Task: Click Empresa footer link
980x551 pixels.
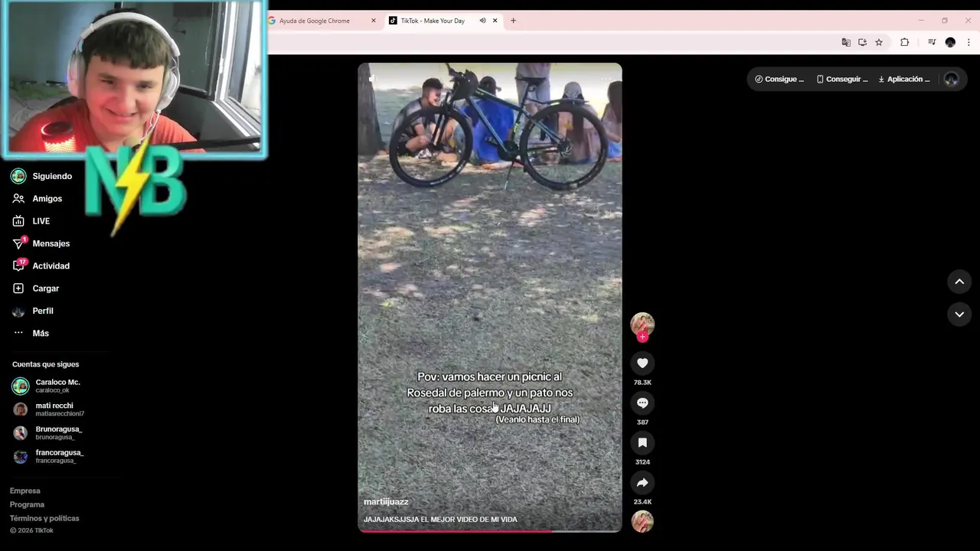Action: coord(24,491)
